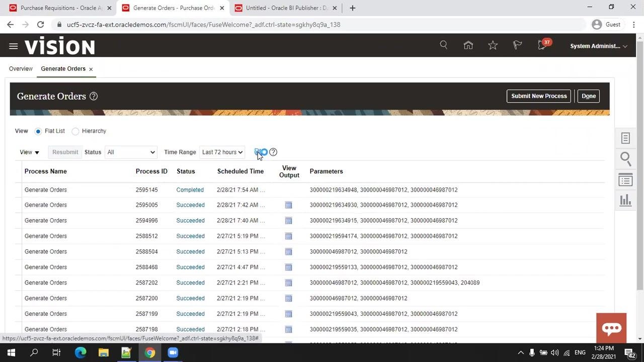Open the Navigator hamburger menu
The image size is (644, 362).
(14, 46)
